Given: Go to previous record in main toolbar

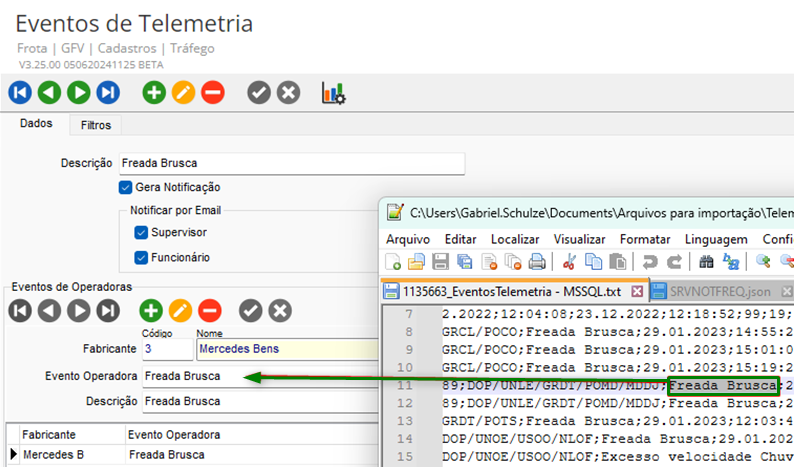Looking at the screenshot, I should 50,93.
